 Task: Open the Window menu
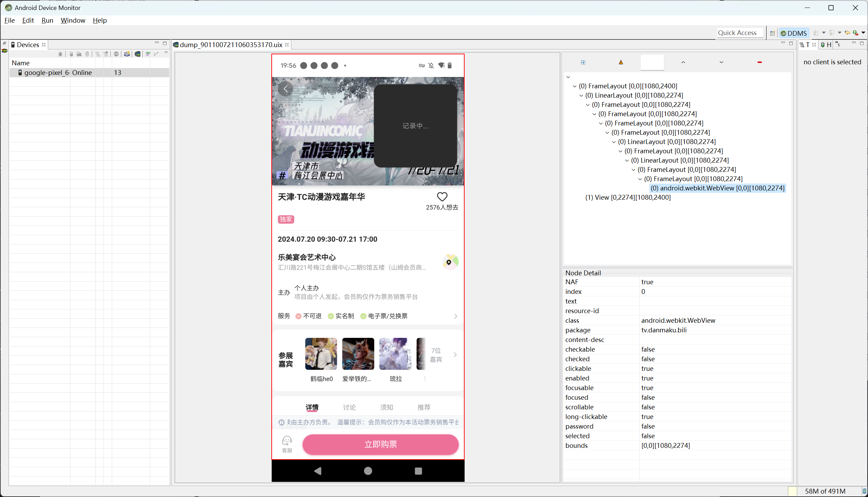(73, 20)
